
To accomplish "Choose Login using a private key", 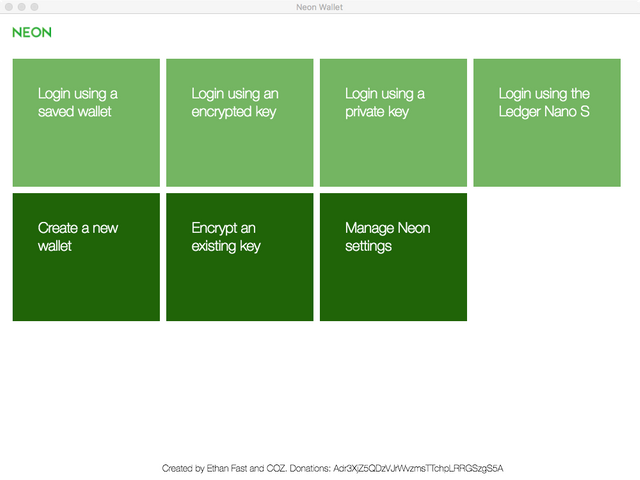I will coord(393,122).
